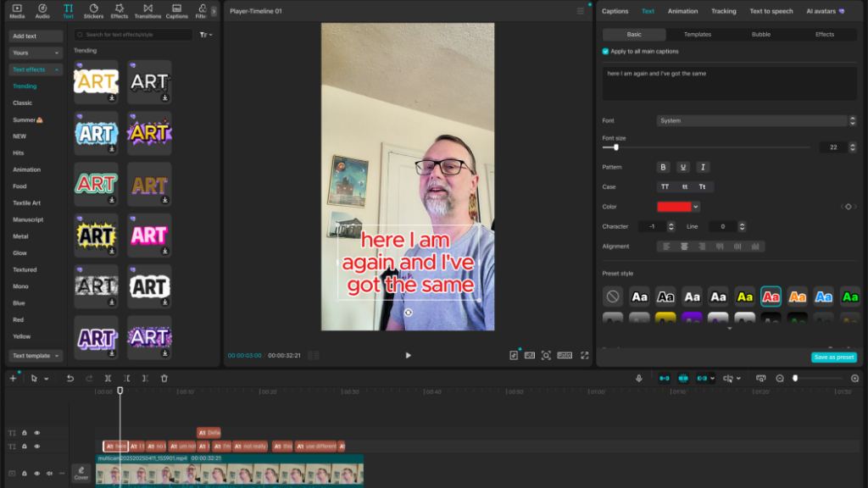The height and width of the screenshot is (488, 868).
Task: Toggle visibility of lower captions track
Action: pyautogui.click(x=37, y=446)
